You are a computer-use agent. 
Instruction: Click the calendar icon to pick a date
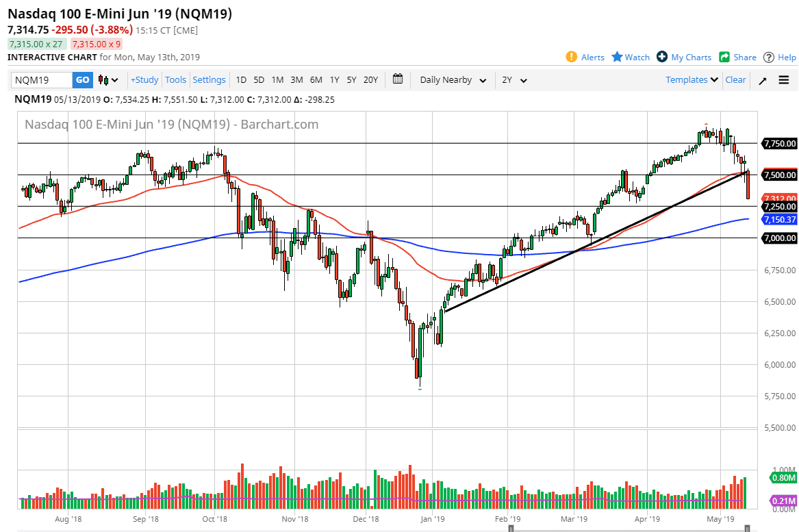(x=398, y=80)
